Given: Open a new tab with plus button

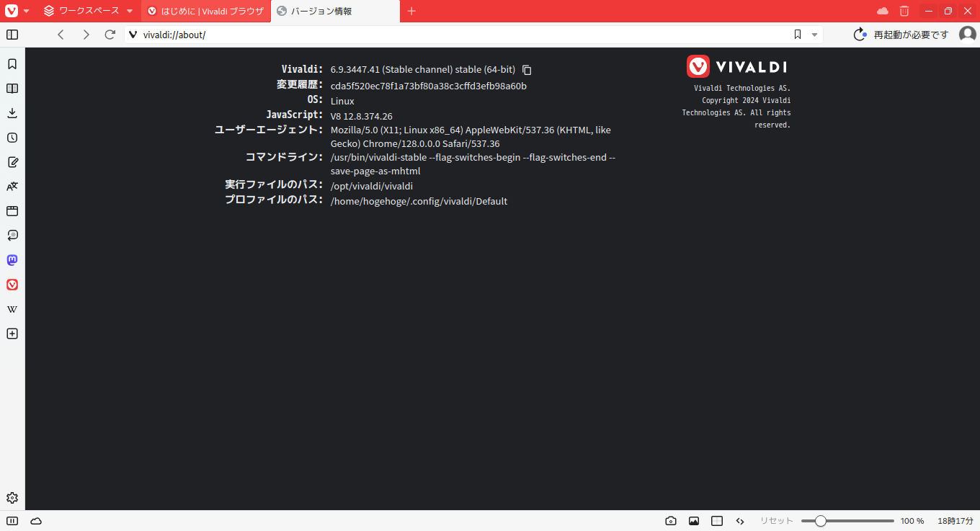Looking at the screenshot, I should point(411,11).
